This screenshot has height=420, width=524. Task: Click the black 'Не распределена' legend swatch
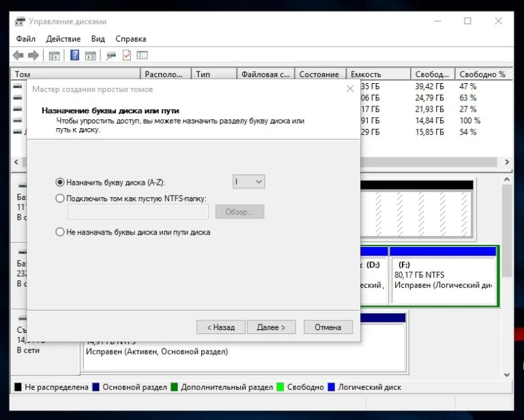click(18, 387)
